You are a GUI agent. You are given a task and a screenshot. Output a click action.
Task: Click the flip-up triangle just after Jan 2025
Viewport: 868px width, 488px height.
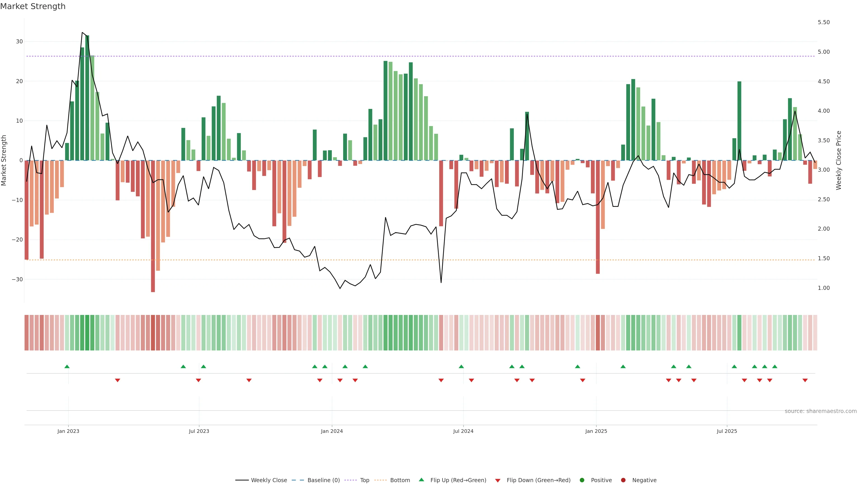(x=623, y=366)
